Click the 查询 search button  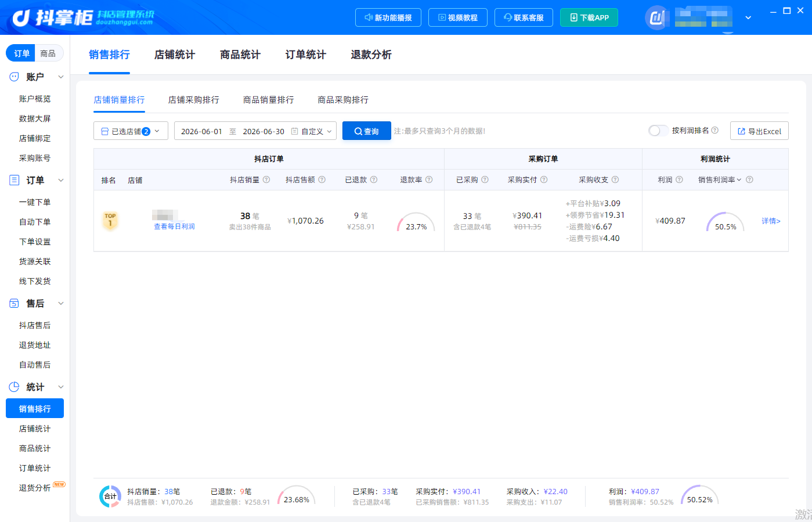click(x=367, y=131)
